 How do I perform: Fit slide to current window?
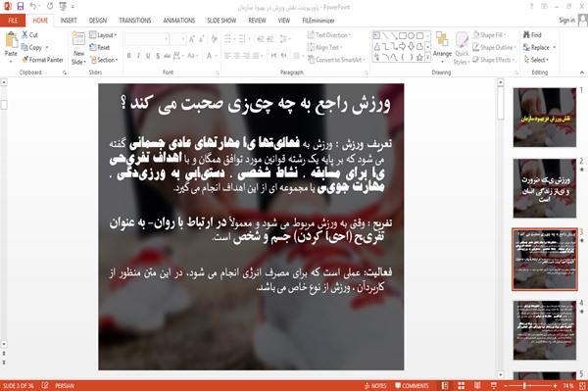[582, 386]
